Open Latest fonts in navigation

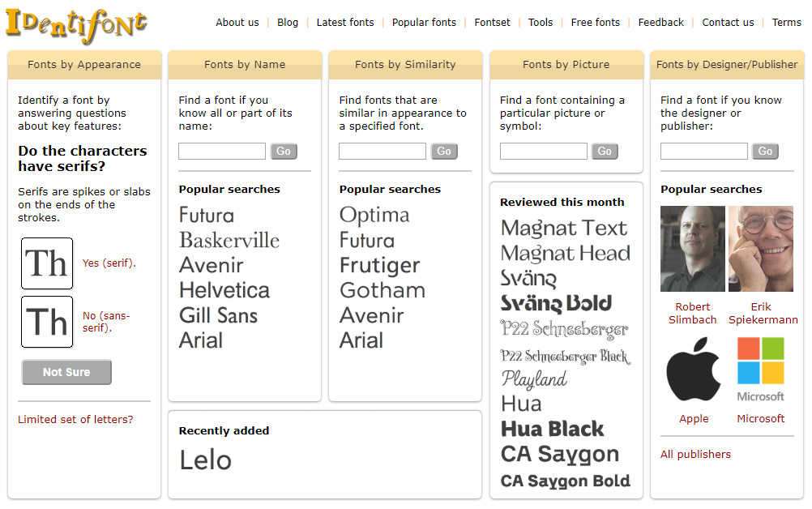[x=345, y=22]
